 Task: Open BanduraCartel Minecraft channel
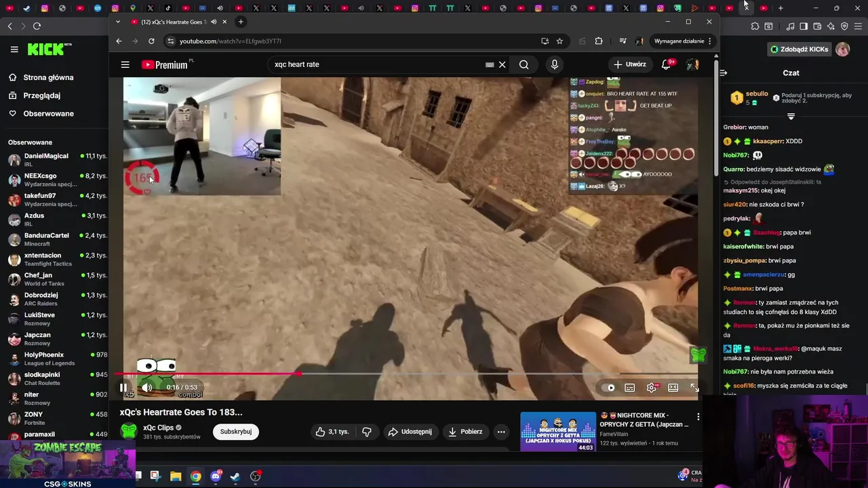(57, 239)
